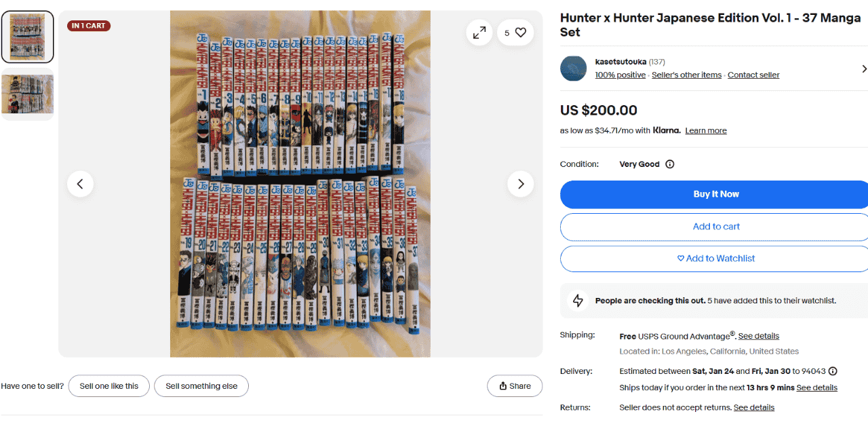Screen dimensions: 868x433
Task: Open the seller details chevron arrow
Action: [864, 69]
